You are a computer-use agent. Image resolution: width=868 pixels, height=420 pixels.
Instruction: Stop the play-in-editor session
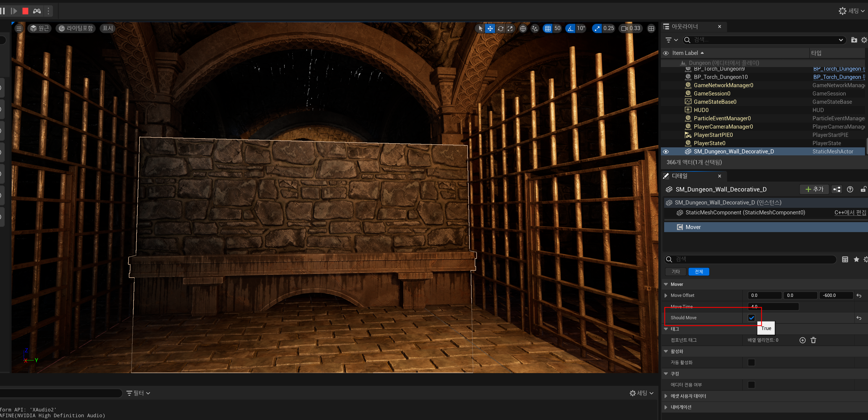click(25, 11)
